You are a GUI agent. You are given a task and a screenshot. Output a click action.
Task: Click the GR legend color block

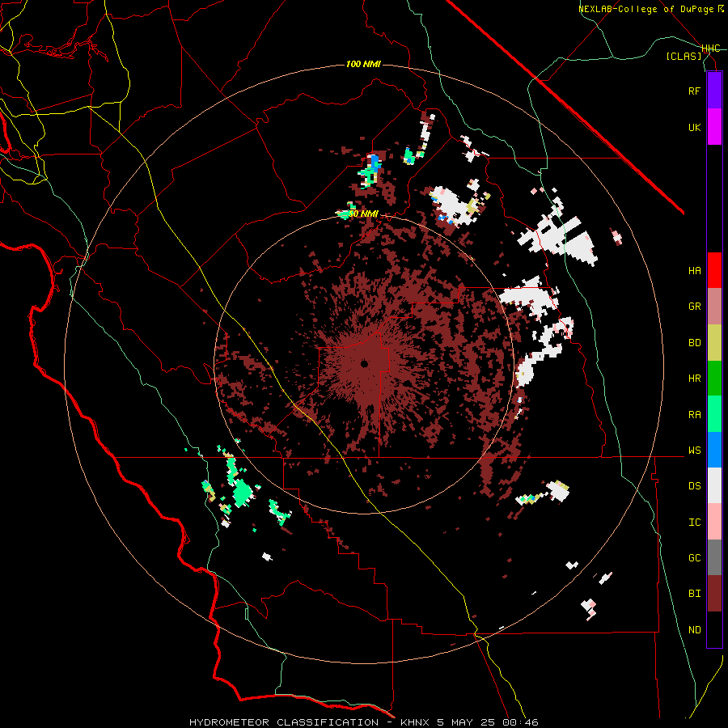tap(714, 307)
